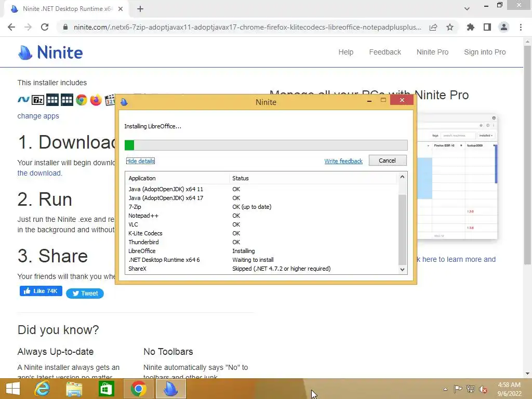The width and height of the screenshot is (532, 399).
Task: Select the 'VLC' row
Action: pos(261,224)
